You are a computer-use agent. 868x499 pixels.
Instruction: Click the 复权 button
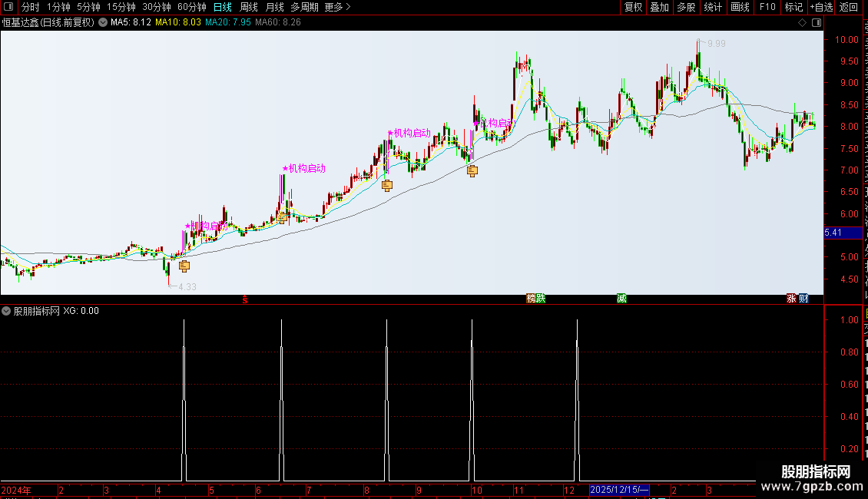633,7
